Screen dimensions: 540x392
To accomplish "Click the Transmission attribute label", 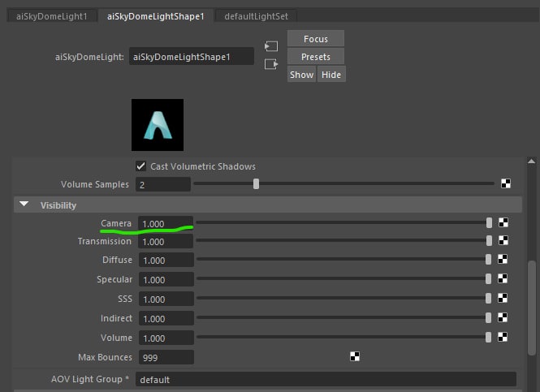I will click(x=105, y=241).
